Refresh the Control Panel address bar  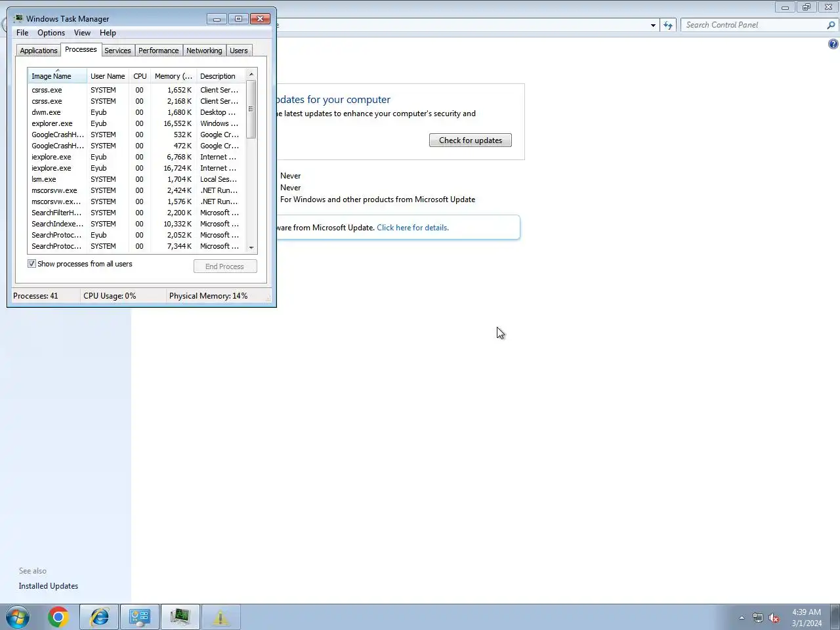click(x=668, y=25)
